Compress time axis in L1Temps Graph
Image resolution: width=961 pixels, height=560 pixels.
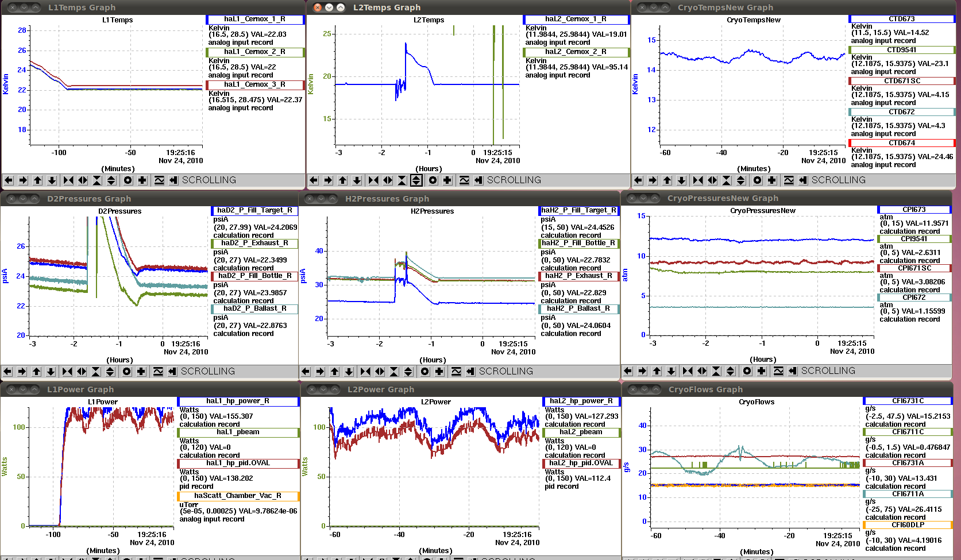coord(68,180)
